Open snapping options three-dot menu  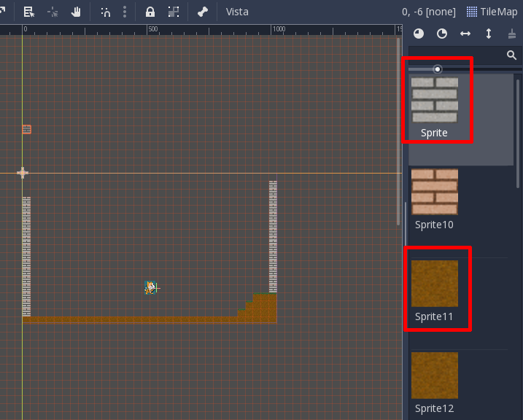click(x=125, y=12)
